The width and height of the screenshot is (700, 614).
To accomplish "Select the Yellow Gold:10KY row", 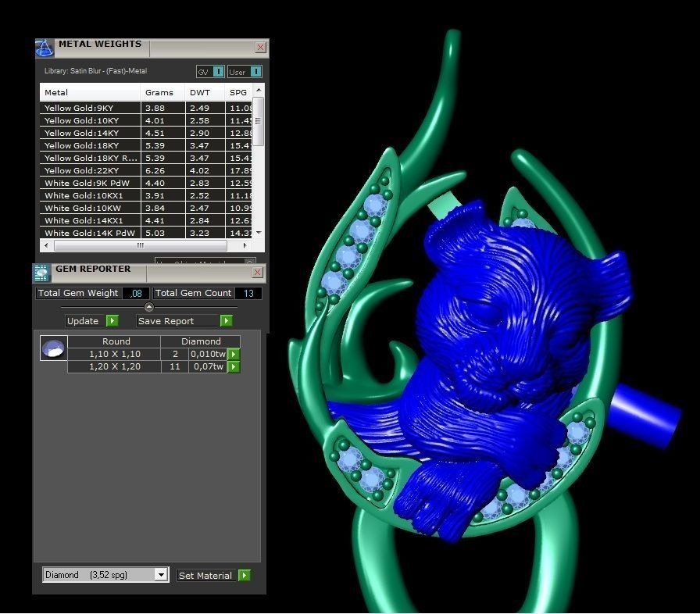I will click(146, 120).
